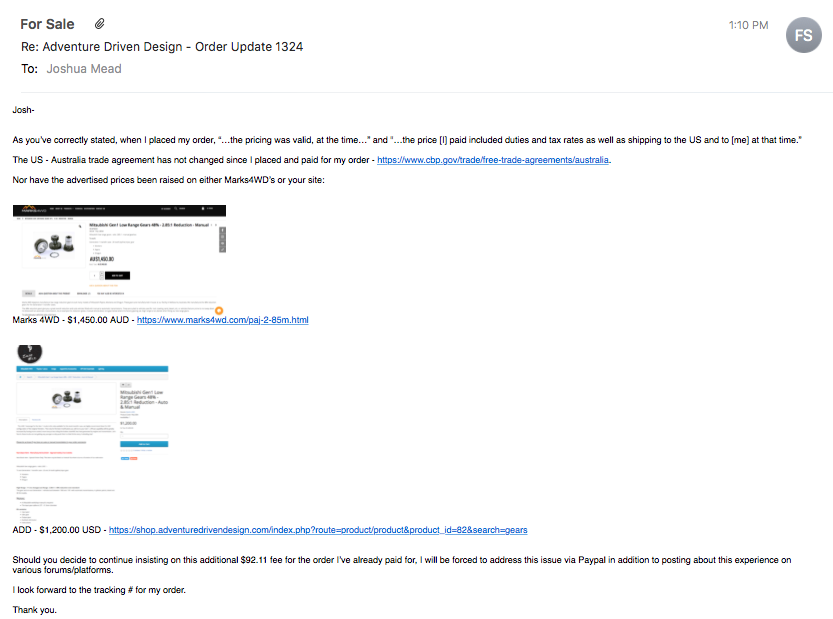833x619 pixels.
Task: Click the 'As you've correctly stated' sentence
Action: (407, 140)
